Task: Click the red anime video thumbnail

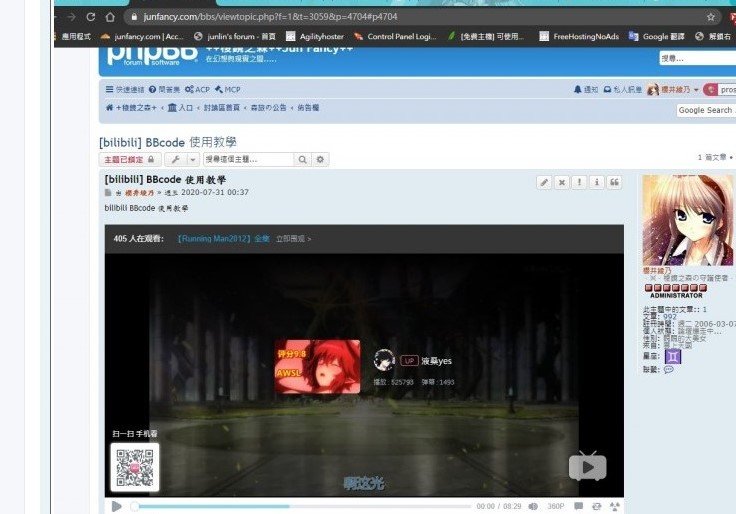Action: (317, 366)
